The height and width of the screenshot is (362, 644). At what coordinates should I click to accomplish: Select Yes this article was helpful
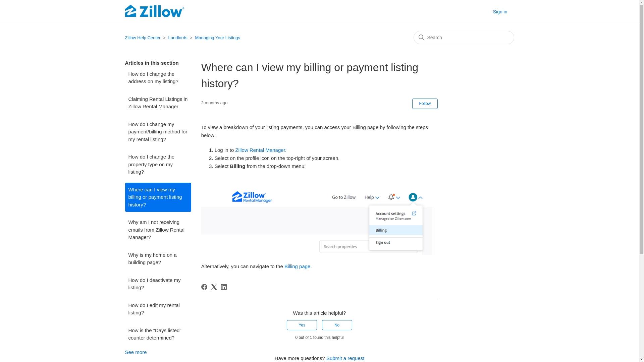coord(302,325)
